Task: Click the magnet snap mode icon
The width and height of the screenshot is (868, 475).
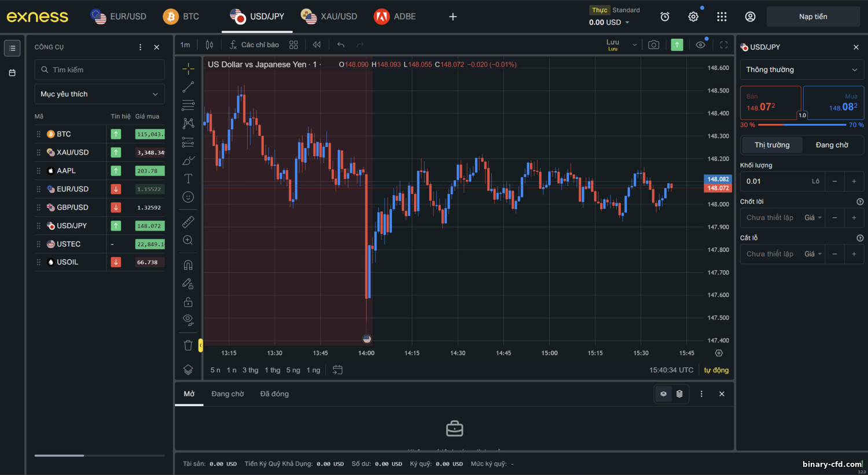Action: [x=188, y=265]
